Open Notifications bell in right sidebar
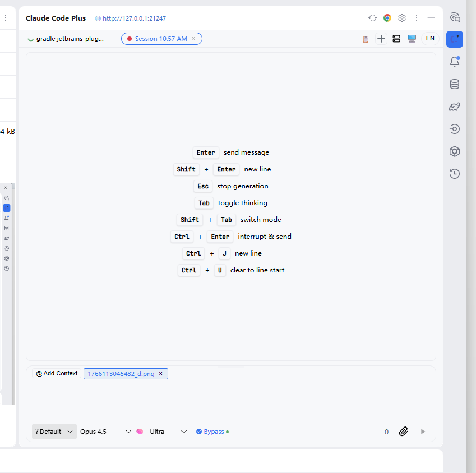Image resolution: width=476 pixels, height=473 pixels. (455, 62)
